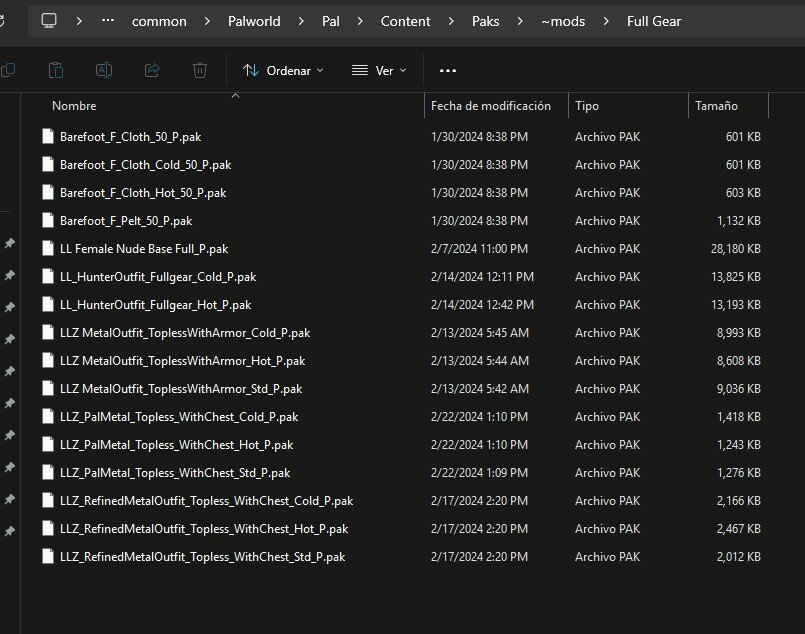Open the Ver view dropdown
Screen dimensions: 805x634
(x=379, y=70)
